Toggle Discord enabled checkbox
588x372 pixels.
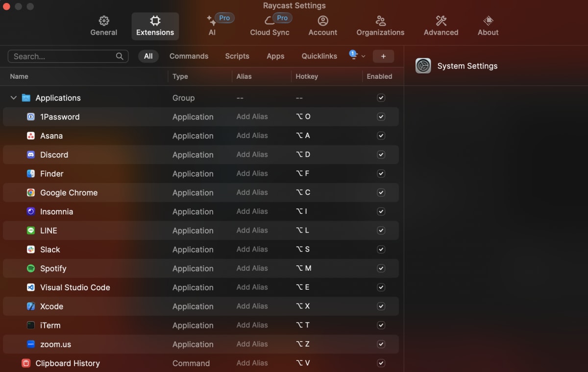(x=381, y=155)
